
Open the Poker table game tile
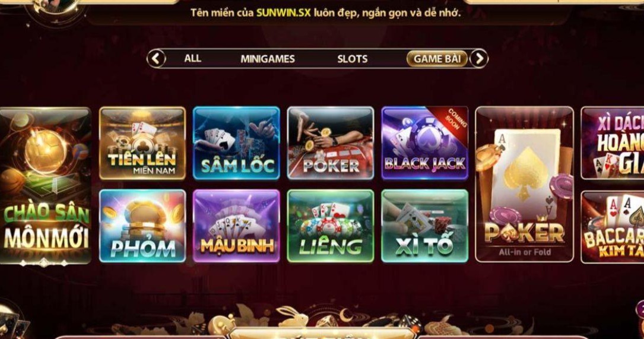click(x=331, y=143)
